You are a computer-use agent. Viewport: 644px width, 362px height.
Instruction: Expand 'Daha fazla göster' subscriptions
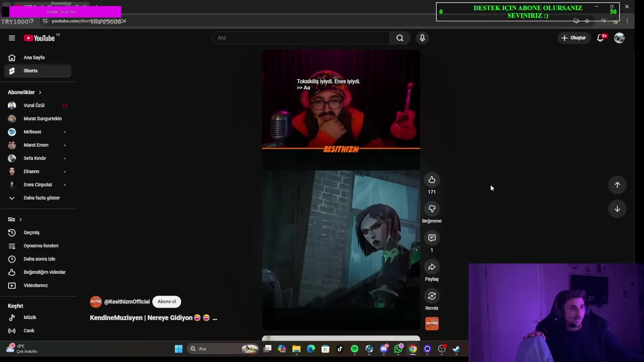coord(38,198)
